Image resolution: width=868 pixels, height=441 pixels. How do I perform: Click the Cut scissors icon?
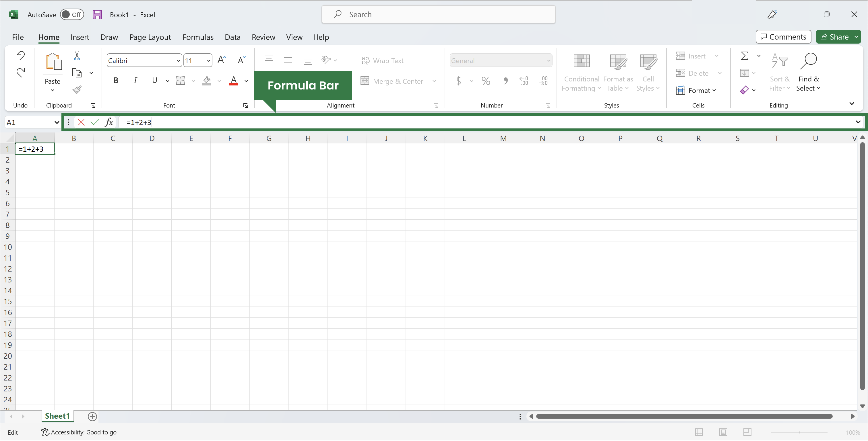click(77, 56)
